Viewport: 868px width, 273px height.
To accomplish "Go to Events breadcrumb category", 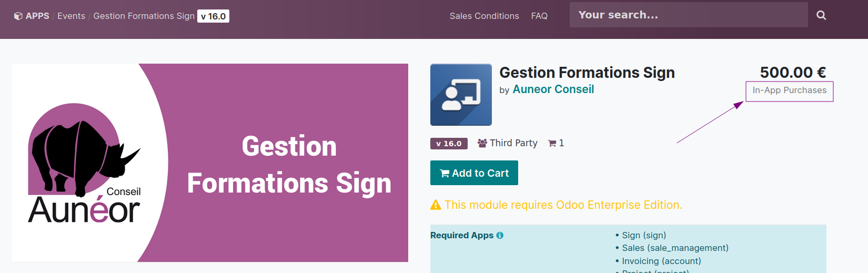I will [71, 16].
